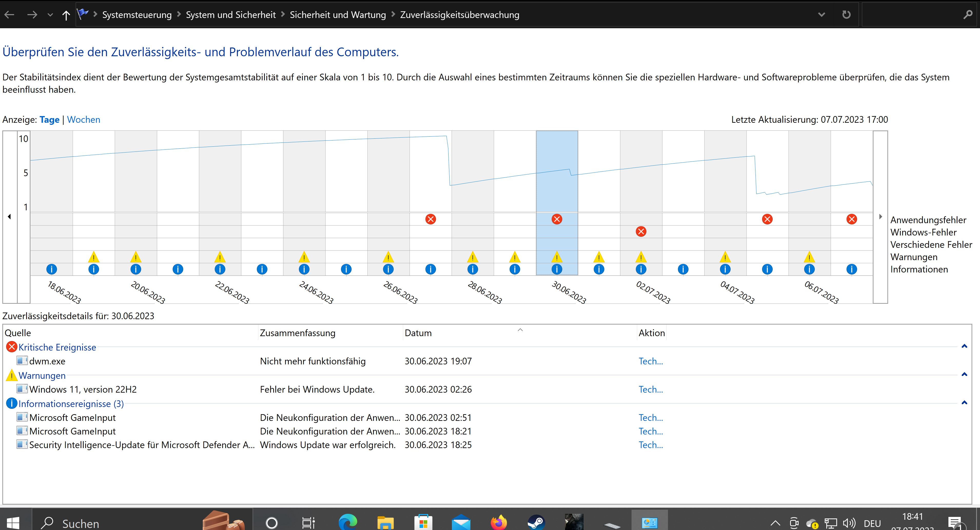
Task: Click Sicherheit und Wartung breadcrumb
Action: 337,15
